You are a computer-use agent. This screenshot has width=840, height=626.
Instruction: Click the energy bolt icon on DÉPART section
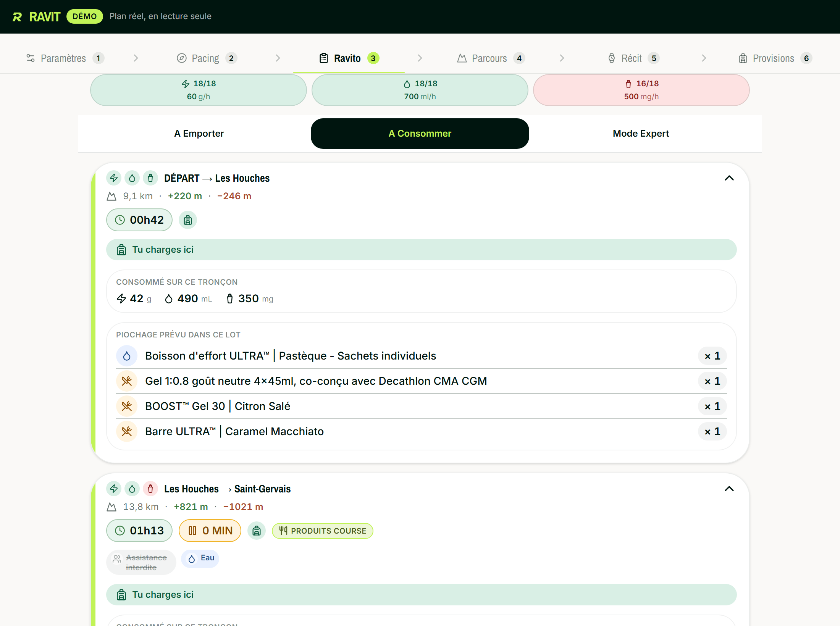pyautogui.click(x=114, y=178)
